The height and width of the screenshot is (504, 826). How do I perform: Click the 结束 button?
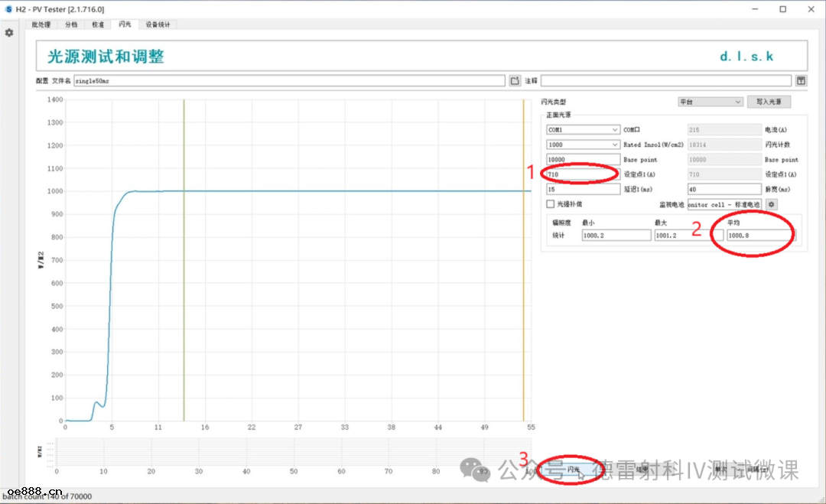[x=642, y=469]
